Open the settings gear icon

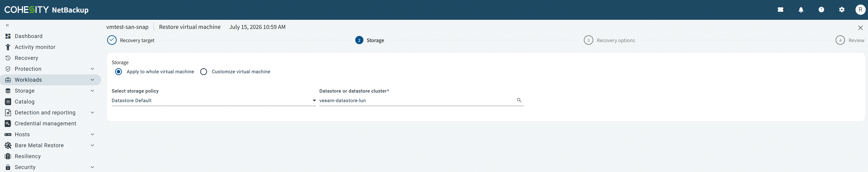pyautogui.click(x=842, y=10)
